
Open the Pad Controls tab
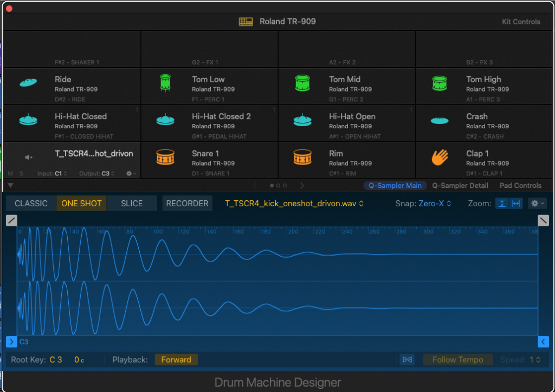coord(520,185)
